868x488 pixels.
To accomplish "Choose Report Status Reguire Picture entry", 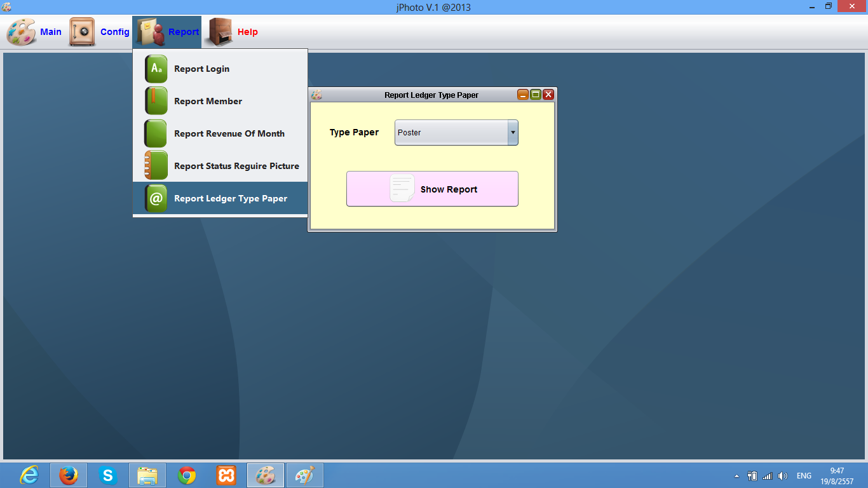I will (x=220, y=166).
